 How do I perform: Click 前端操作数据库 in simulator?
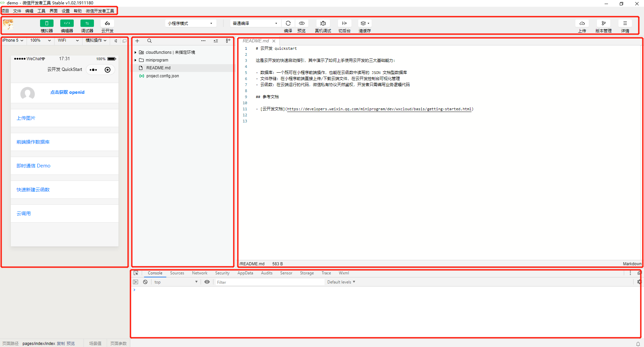[33, 142]
